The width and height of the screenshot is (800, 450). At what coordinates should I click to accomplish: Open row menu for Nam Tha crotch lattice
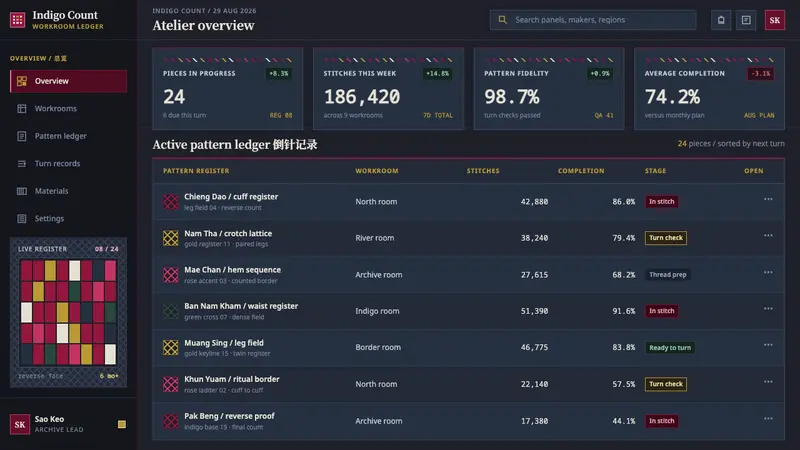coord(768,236)
